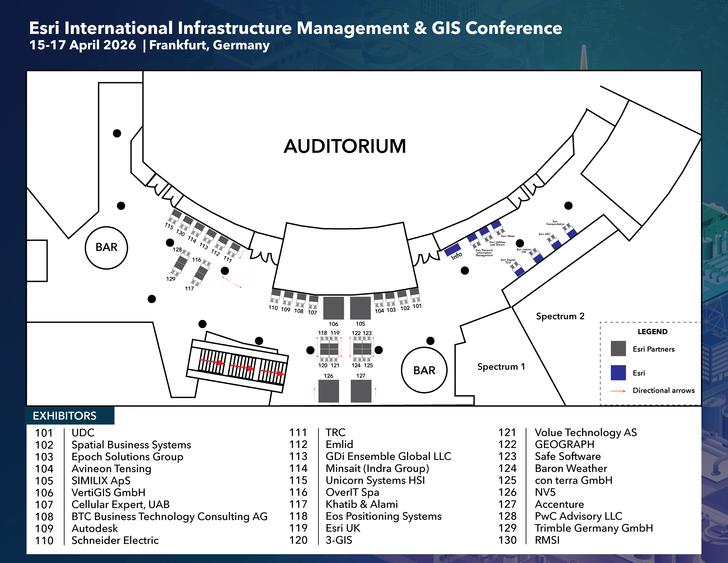Click the gray booth 105 square
This screenshot has width=728, height=563.
click(x=360, y=308)
